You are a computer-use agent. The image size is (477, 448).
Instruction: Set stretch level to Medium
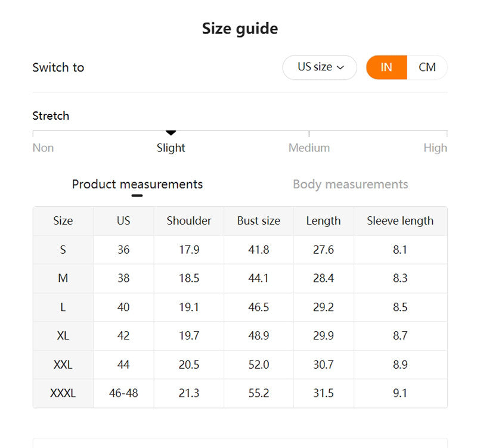309,148
